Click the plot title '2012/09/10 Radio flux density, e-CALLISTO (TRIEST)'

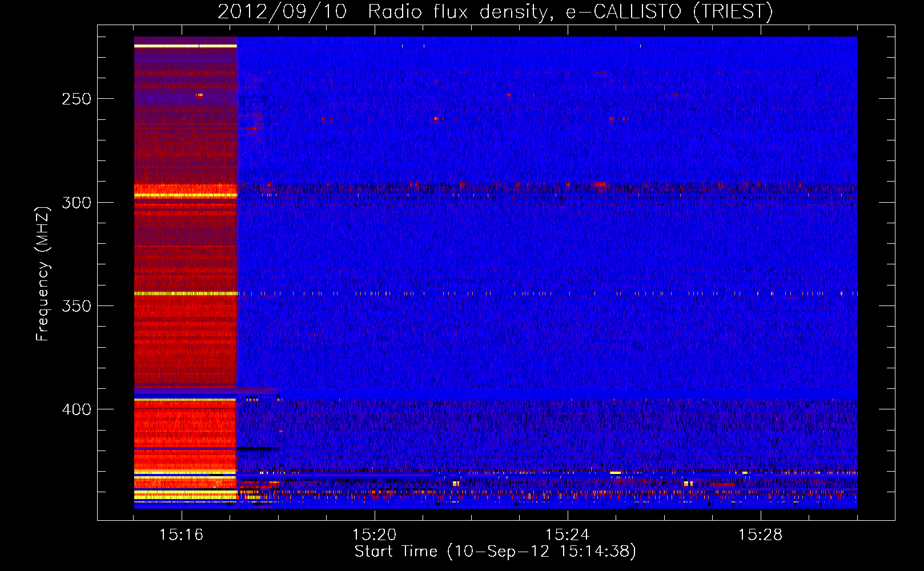tap(495, 11)
